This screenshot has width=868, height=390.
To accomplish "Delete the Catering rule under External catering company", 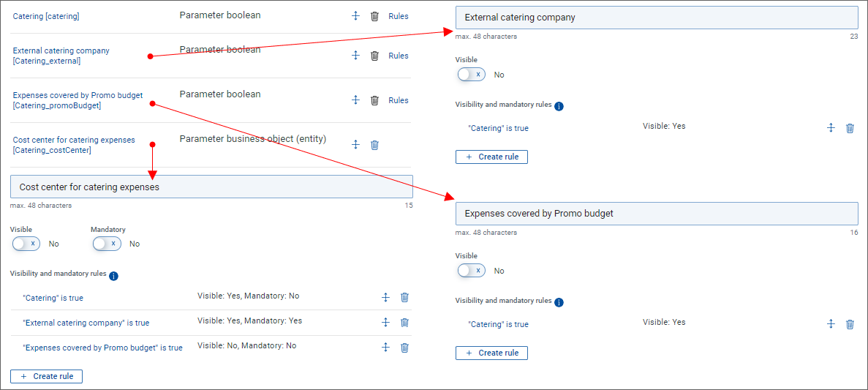I will coord(850,128).
